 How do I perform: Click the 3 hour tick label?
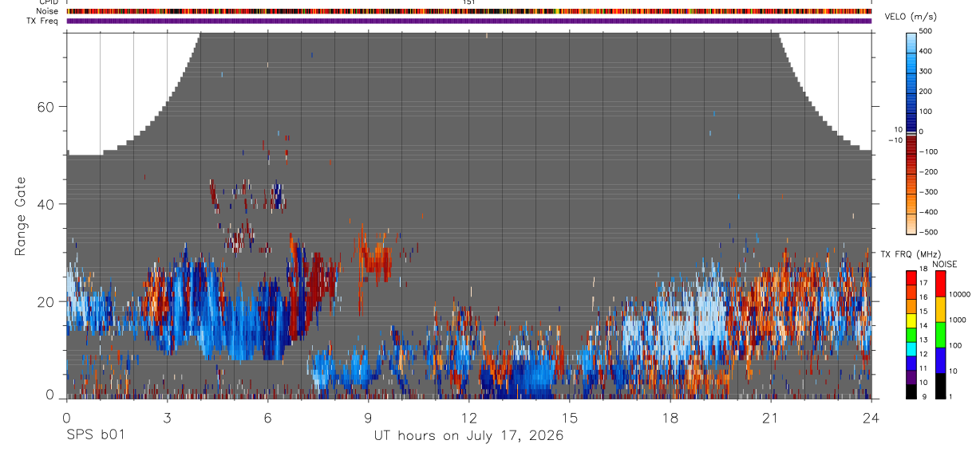click(167, 418)
